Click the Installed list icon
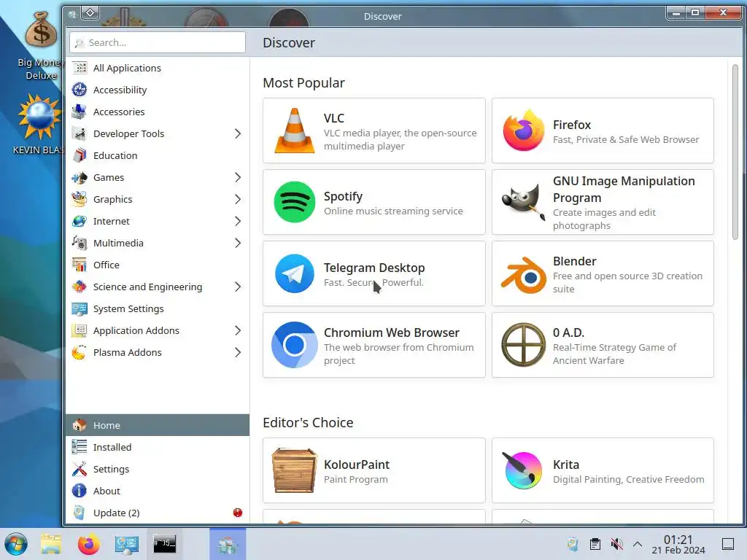 [80, 447]
